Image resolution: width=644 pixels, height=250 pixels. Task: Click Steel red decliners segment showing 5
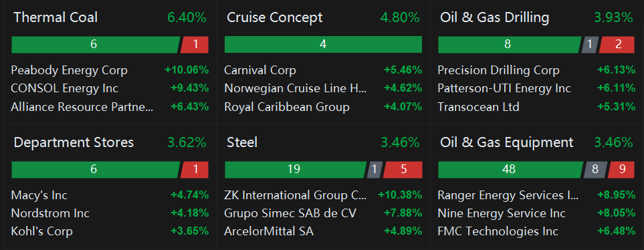(x=403, y=170)
